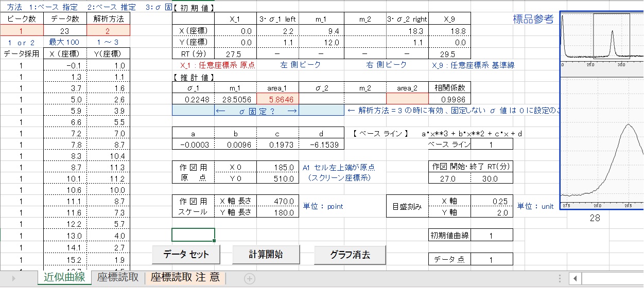Click Y 軸 長さ value 180.0
This screenshot has width=644, height=288.
pos(278,212)
